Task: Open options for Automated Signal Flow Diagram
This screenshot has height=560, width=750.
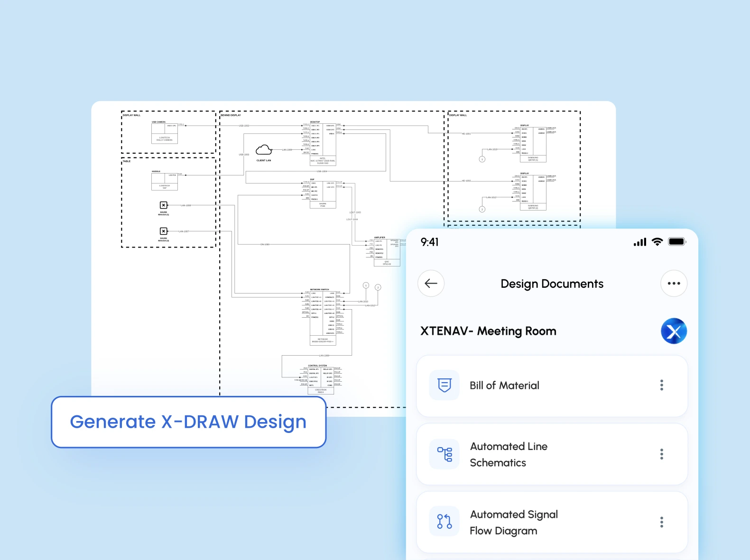Action: pos(662,522)
